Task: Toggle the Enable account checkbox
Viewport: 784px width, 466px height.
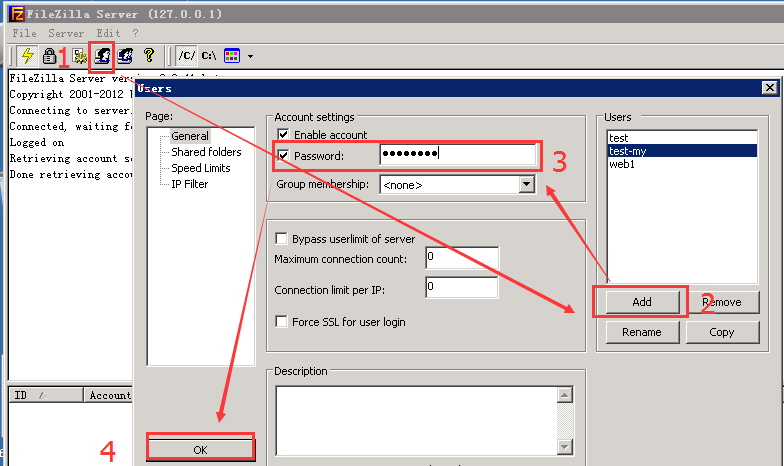Action: click(x=283, y=135)
